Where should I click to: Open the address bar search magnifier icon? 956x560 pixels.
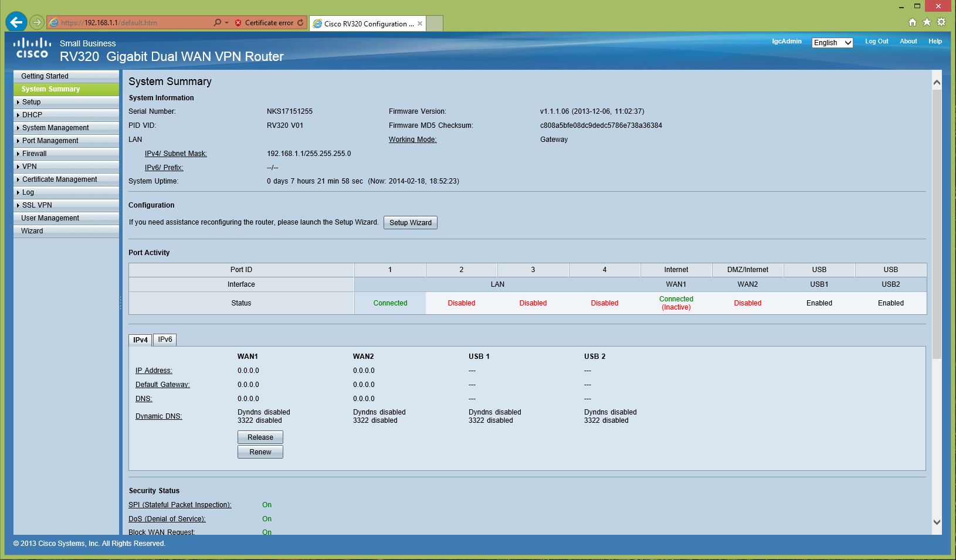[x=217, y=23]
